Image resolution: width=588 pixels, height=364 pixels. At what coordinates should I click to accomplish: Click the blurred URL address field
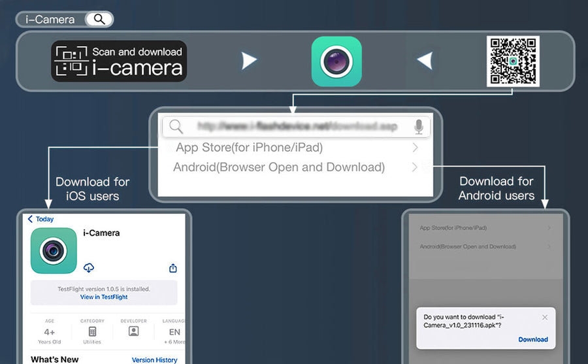click(x=297, y=126)
